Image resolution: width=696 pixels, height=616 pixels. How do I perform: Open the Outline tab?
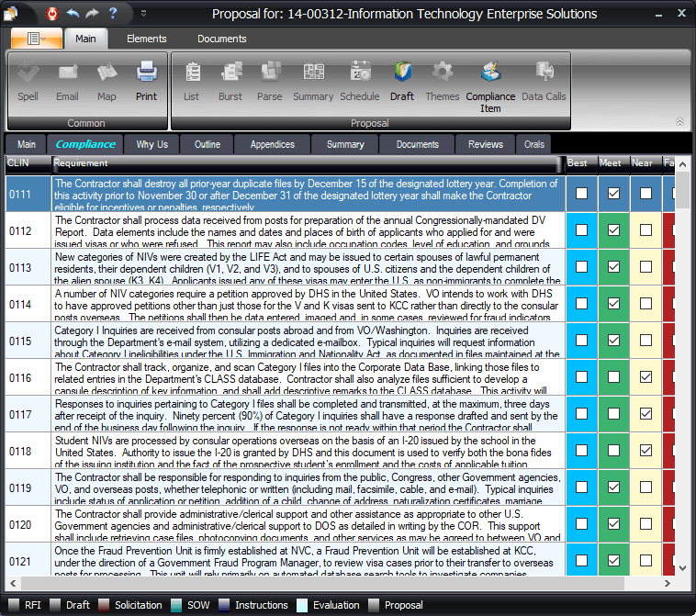[x=207, y=144]
